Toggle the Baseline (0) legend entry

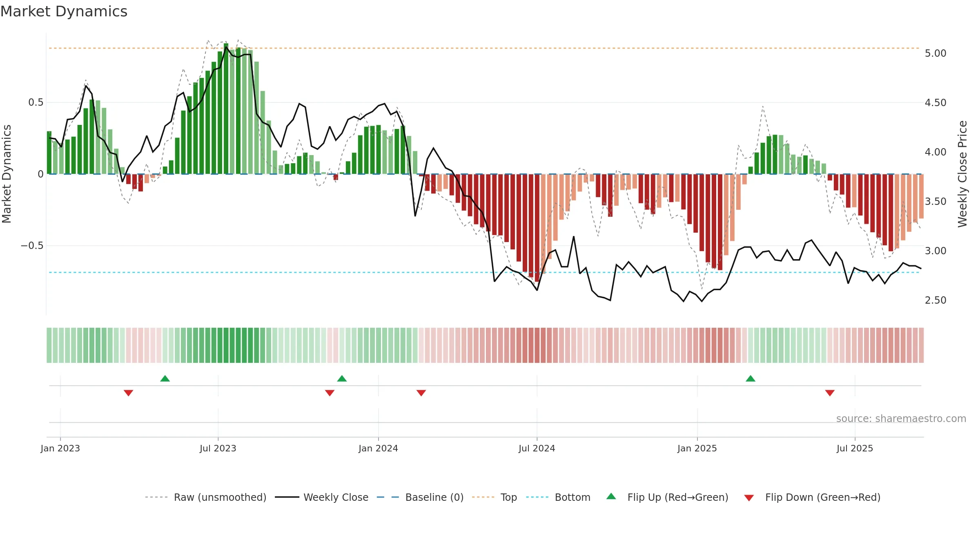point(420,497)
